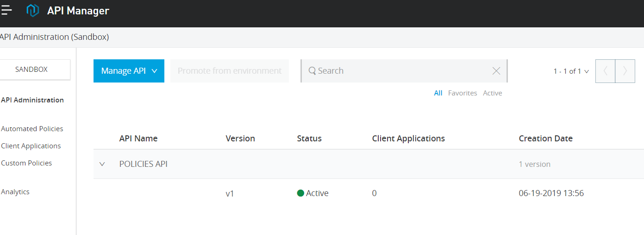The width and height of the screenshot is (644, 235).
Task: Open the Manage API dropdown
Action: click(x=129, y=71)
